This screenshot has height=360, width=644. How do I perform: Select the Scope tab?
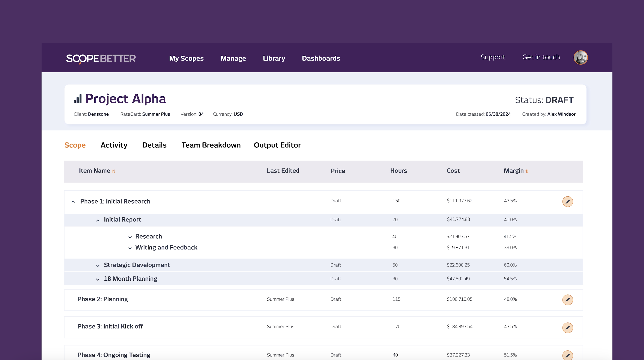point(75,145)
